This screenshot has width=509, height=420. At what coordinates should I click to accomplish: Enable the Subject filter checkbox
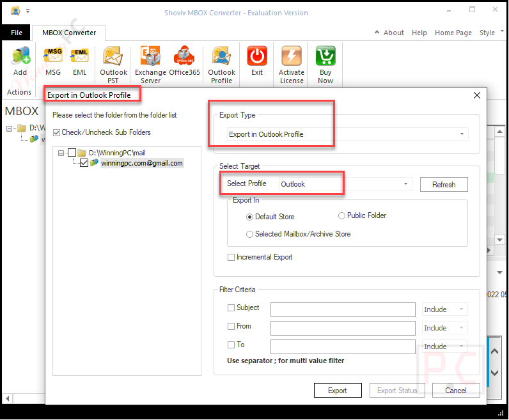point(231,307)
